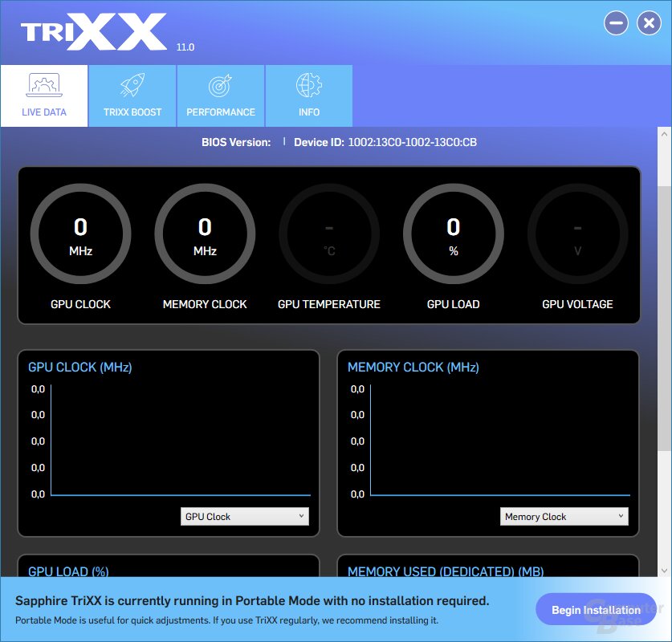The width and height of the screenshot is (672, 642).
Task: Open the GPU Clock graph dropdown
Action: point(244,516)
